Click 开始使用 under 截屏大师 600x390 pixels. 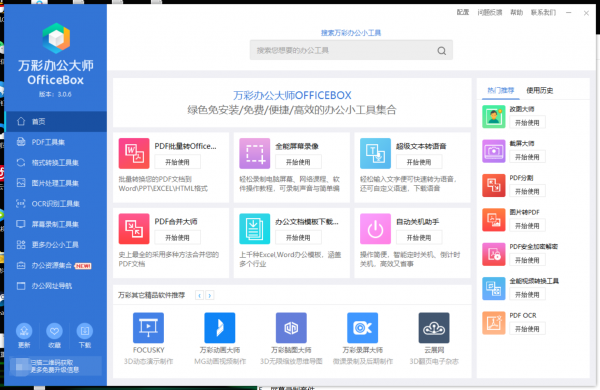point(527,157)
